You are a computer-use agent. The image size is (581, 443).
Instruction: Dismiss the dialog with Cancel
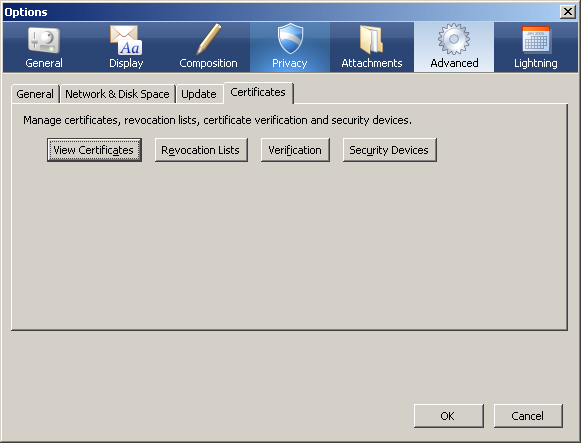pos(528,416)
